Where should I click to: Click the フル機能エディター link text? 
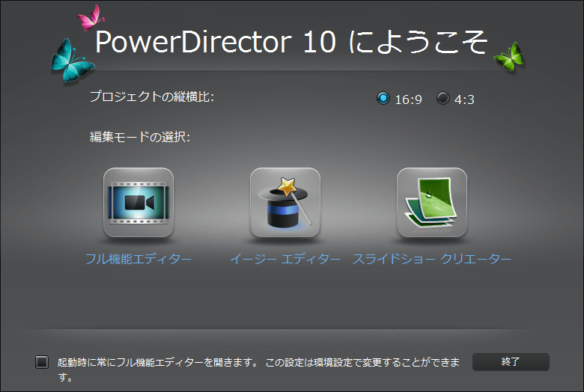point(139,259)
